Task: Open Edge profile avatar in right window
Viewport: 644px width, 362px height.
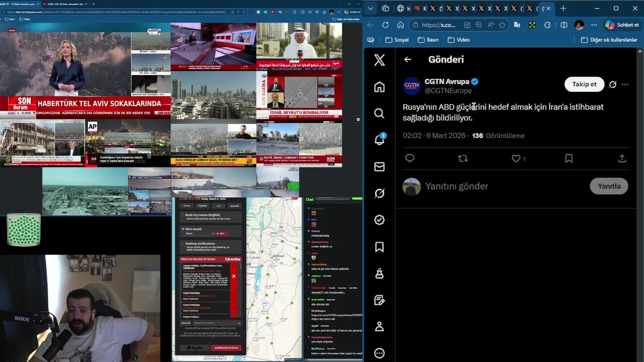Action: click(579, 25)
